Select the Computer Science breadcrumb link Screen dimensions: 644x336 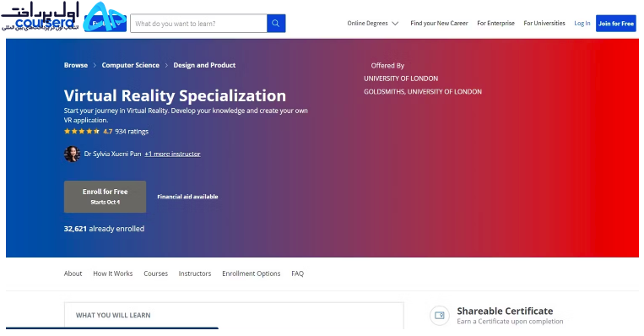click(131, 65)
